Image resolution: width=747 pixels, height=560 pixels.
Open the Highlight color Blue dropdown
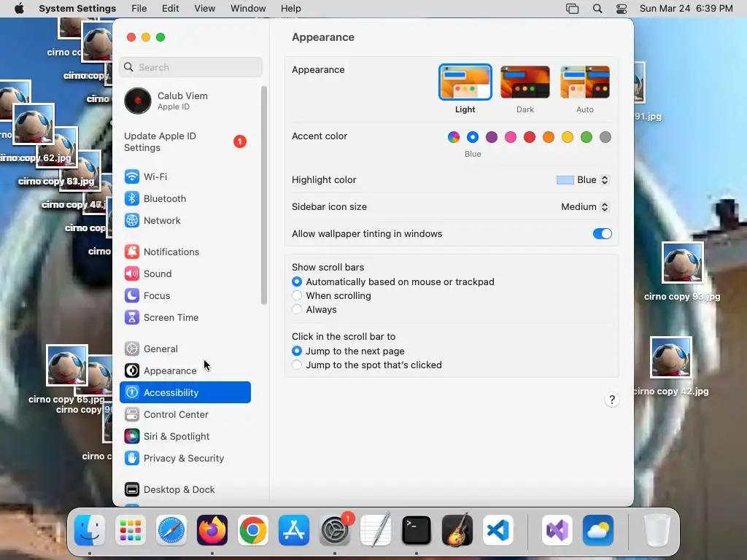coord(583,180)
